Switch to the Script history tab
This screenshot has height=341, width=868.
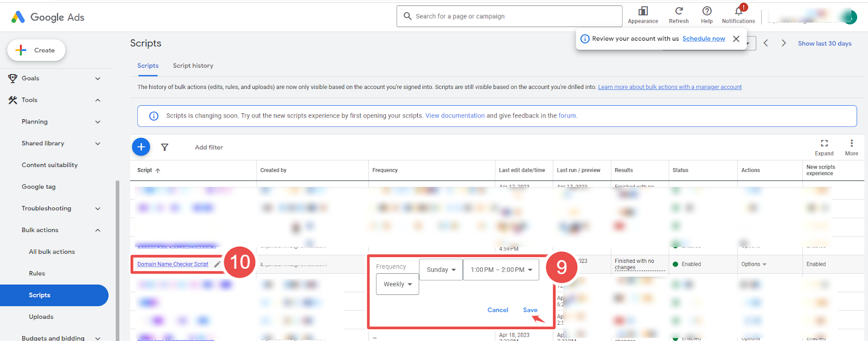(x=193, y=66)
